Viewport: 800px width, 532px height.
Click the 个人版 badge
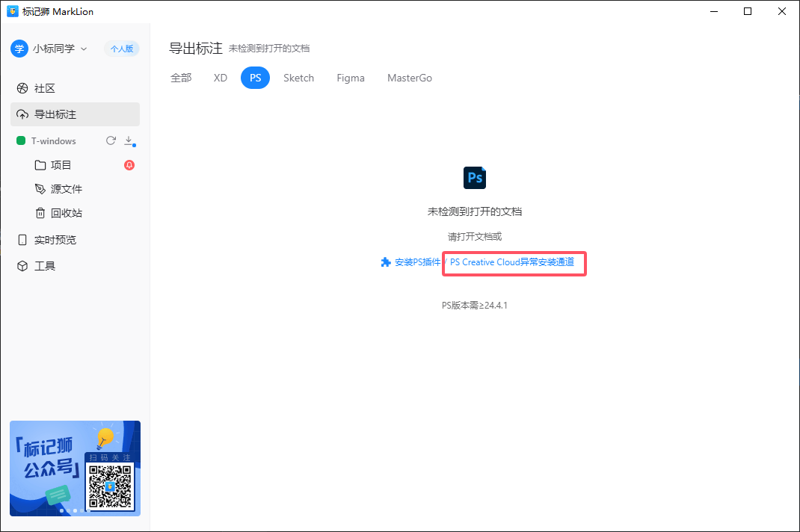pyautogui.click(x=122, y=49)
